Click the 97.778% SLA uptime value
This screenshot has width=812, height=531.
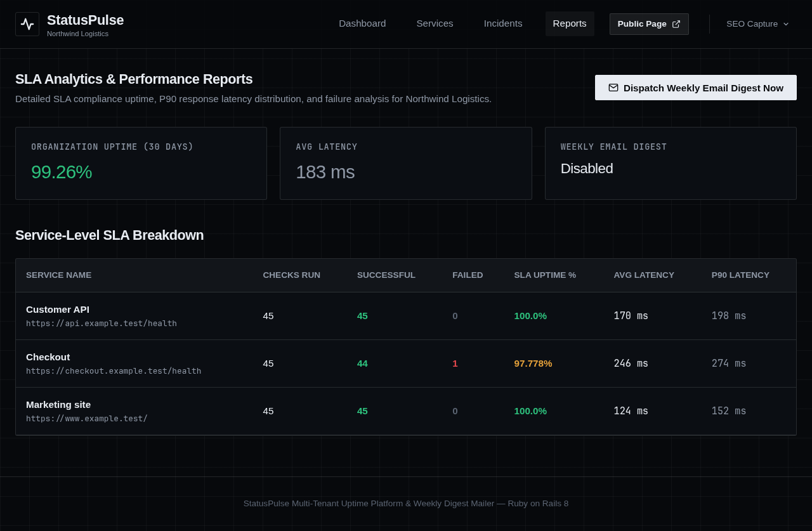533,364
